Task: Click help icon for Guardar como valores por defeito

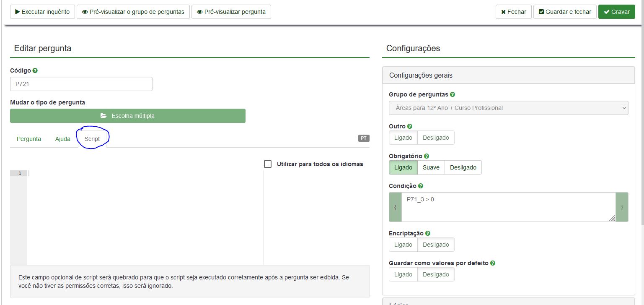Action: pos(493,263)
